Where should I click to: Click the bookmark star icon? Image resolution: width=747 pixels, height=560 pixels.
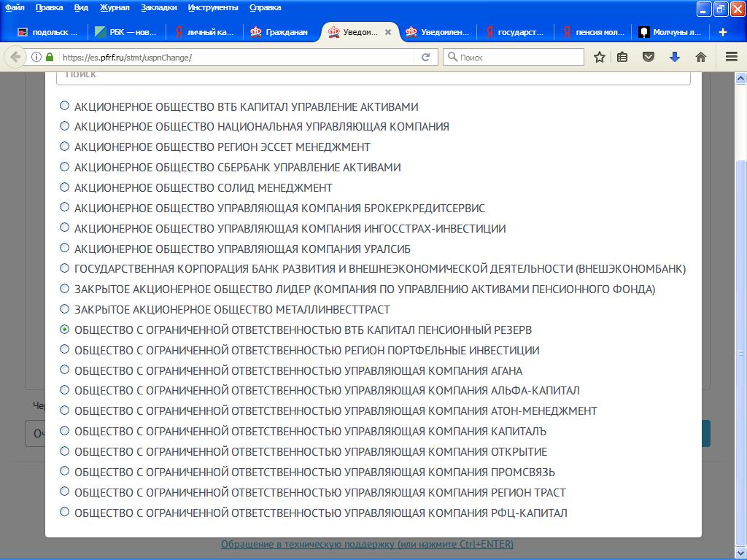pos(599,57)
